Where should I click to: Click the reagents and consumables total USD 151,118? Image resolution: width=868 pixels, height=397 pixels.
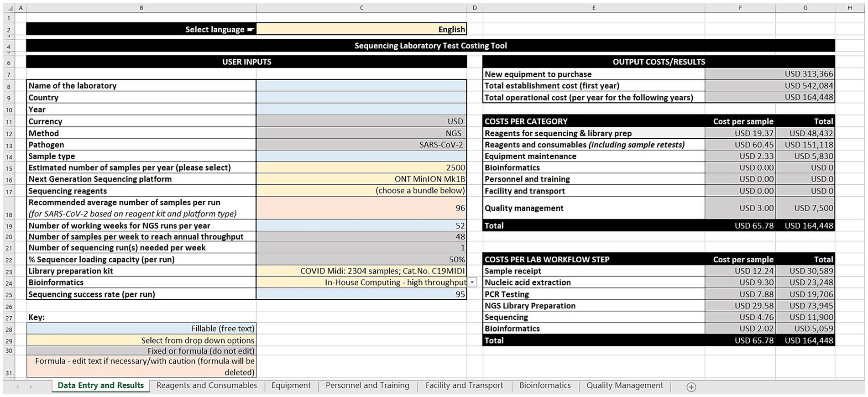point(805,145)
